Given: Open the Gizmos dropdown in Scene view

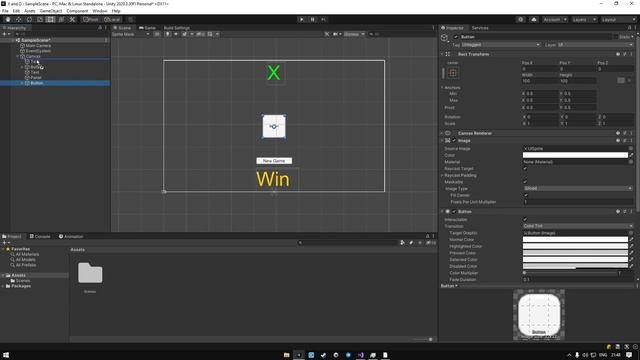Looking at the screenshot, I should pyautogui.click(x=354, y=34).
